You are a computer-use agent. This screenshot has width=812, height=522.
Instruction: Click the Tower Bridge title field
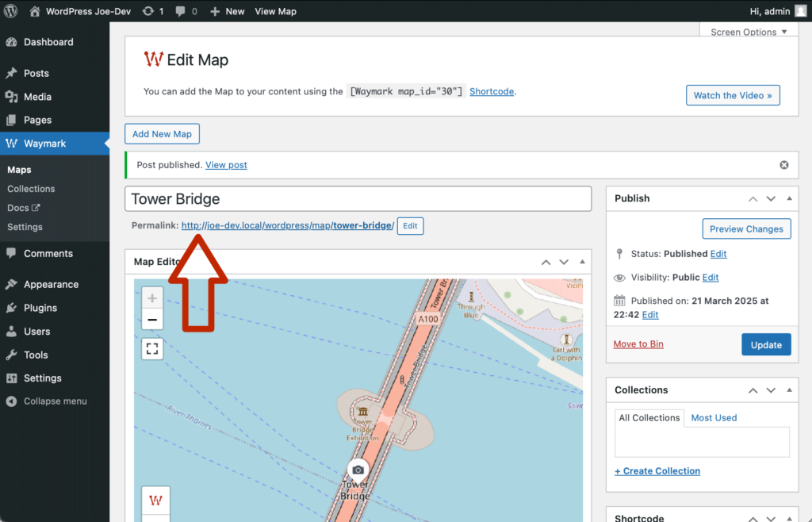point(358,199)
